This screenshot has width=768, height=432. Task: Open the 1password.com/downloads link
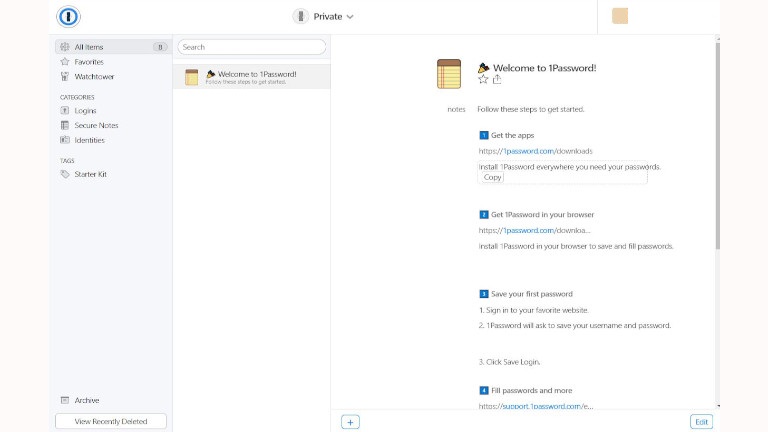pyautogui.click(x=535, y=151)
